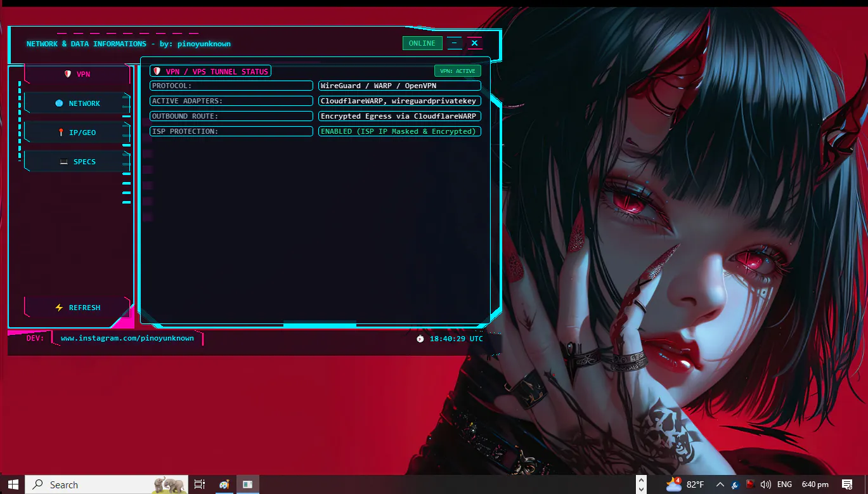The width and height of the screenshot is (868, 494).
Task: Open the Windows Start menu
Action: click(13, 484)
